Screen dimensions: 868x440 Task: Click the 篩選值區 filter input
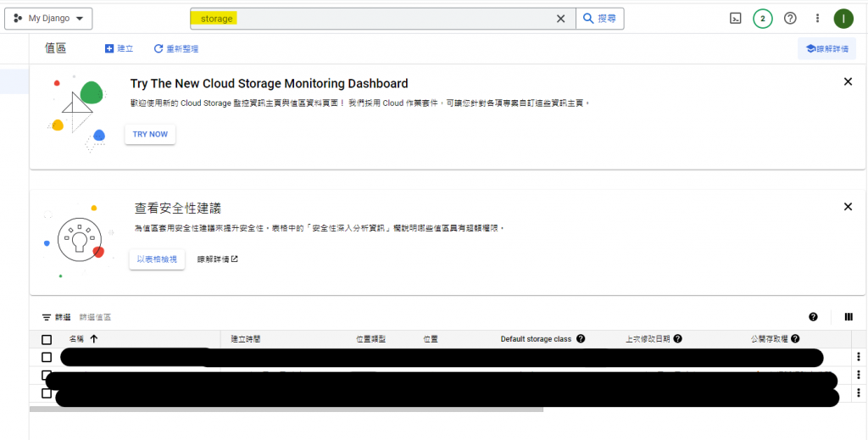point(95,317)
